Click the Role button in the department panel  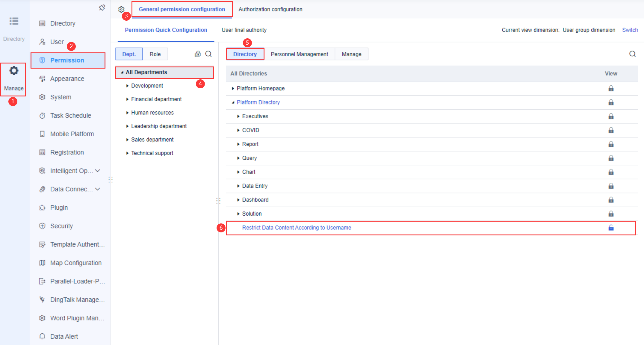[x=155, y=54]
